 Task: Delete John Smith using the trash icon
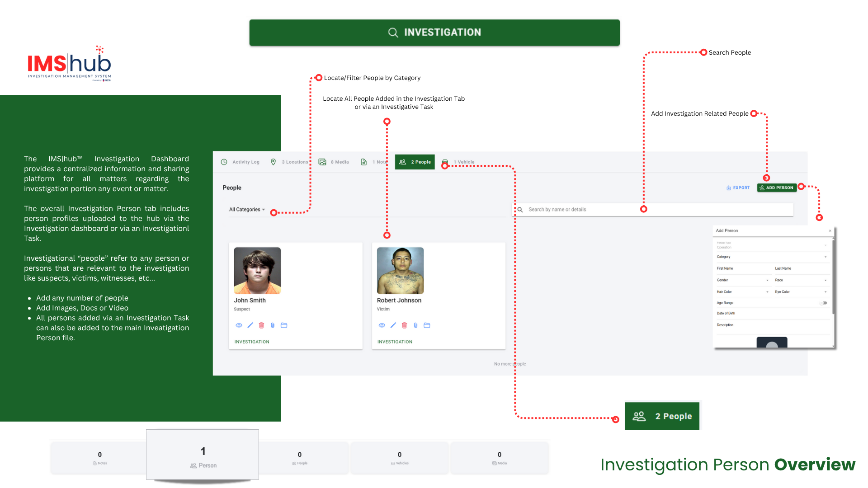(261, 325)
